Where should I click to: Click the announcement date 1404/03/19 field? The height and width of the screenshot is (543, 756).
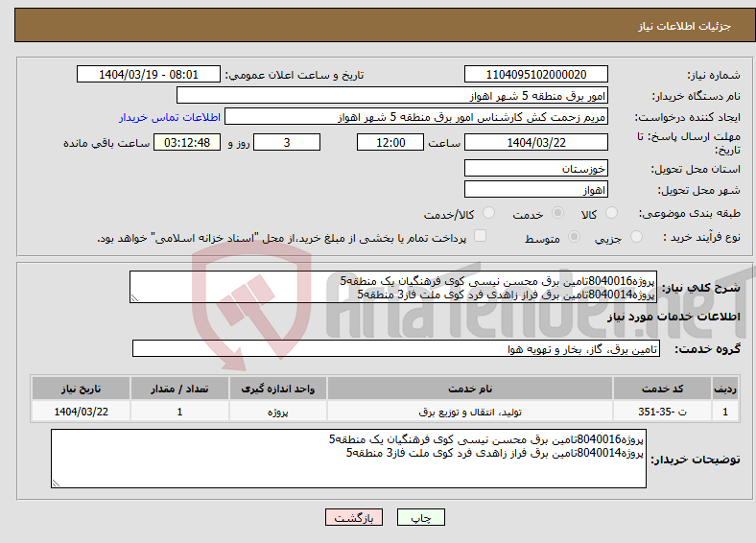149,74
